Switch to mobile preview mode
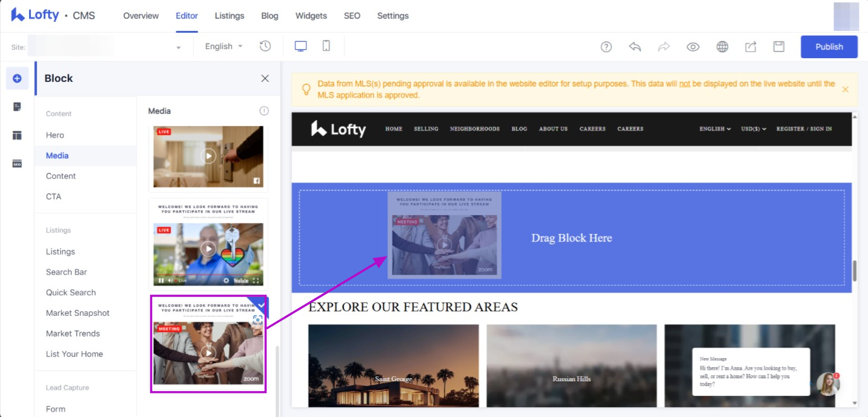 tap(326, 47)
